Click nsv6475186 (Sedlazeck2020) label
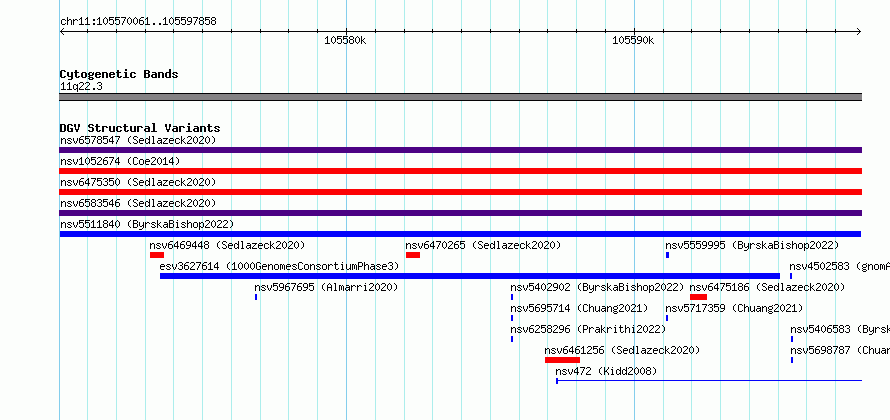Image resolution: width=890 pixels, height=420 pixels. coord(767,287)
